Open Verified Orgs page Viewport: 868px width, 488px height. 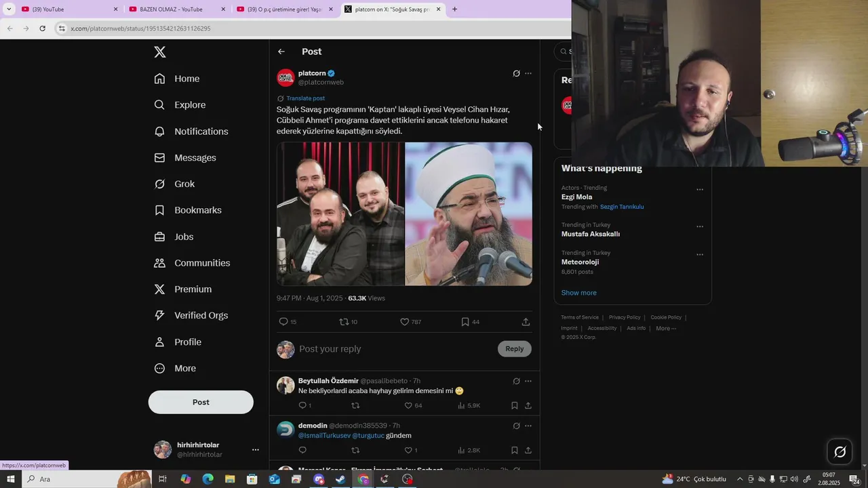coord(191,315)
